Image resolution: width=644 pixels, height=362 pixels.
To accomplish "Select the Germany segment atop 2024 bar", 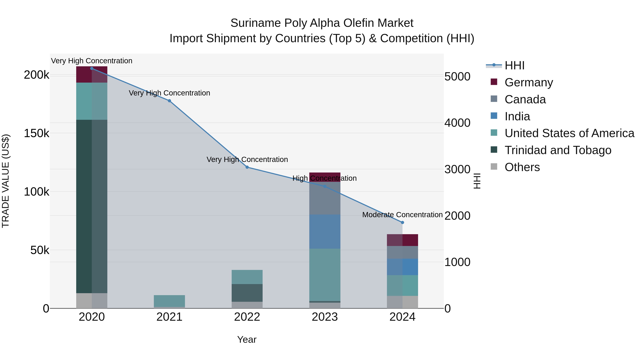I will (402, 240).
